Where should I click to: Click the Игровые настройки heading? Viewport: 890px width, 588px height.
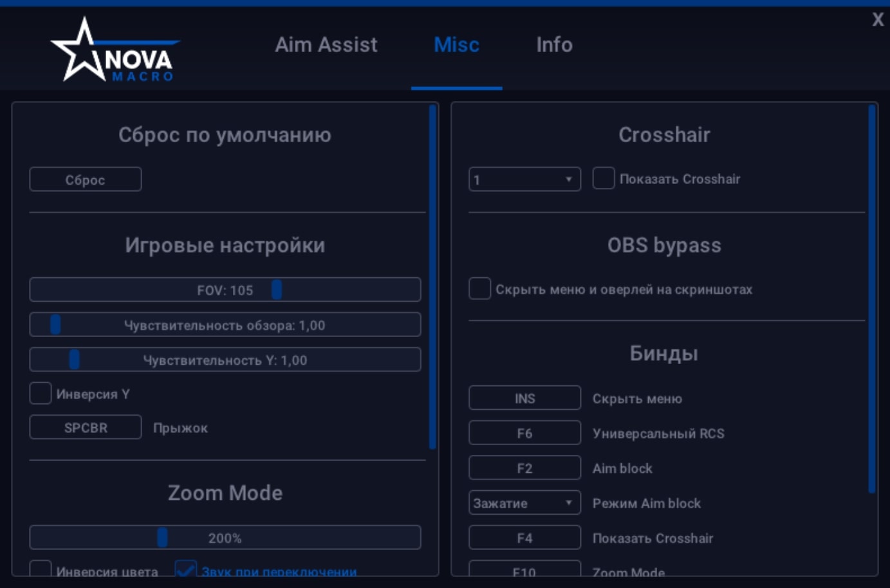[x=225, y=245]
